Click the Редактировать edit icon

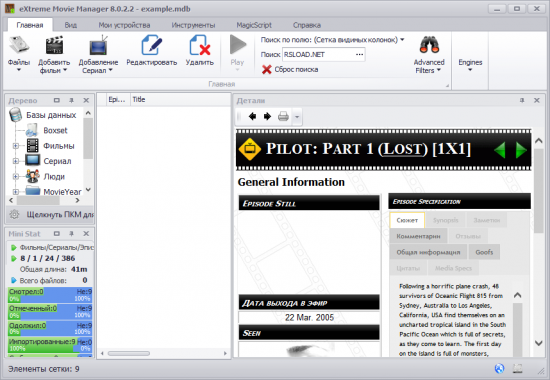coord(152,46)
